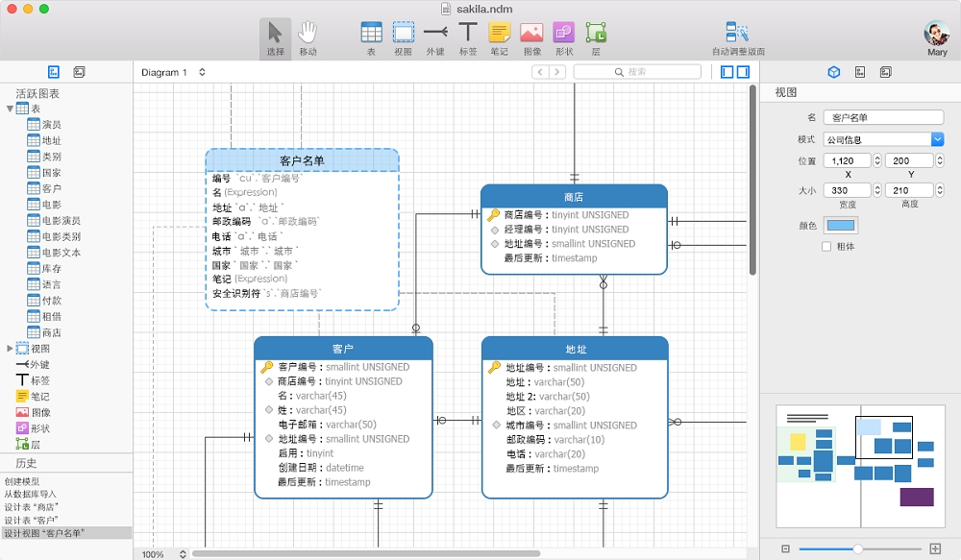This screenshot has width=961, height=560.
Task: Click the vertical canvas scrollbar
Action: (752, 181)
